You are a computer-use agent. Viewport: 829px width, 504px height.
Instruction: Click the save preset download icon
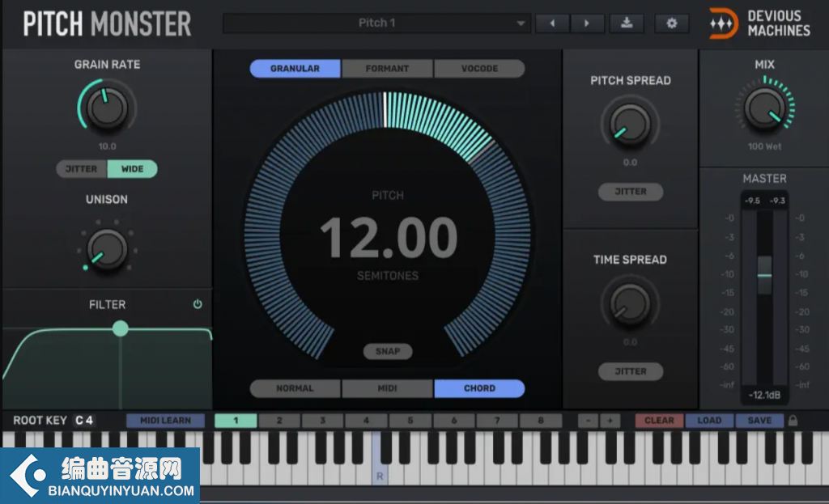coord(627,23)
